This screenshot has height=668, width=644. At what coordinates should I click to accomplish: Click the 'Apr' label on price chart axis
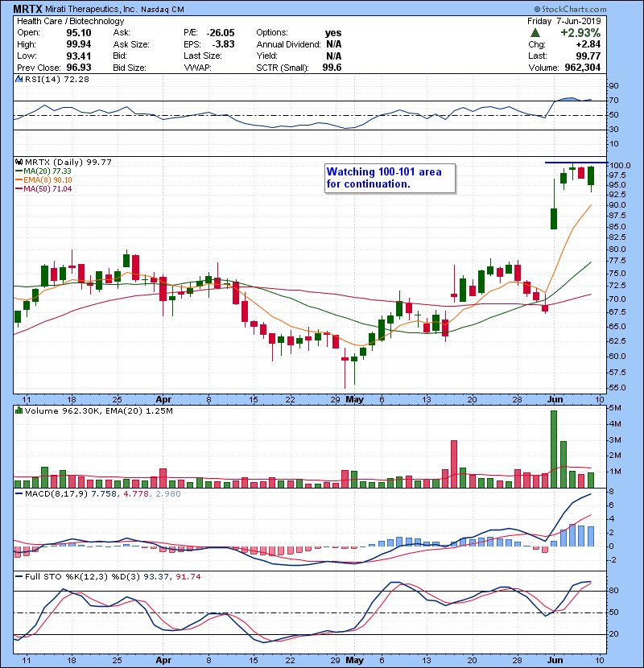click(x=163, y=399)
